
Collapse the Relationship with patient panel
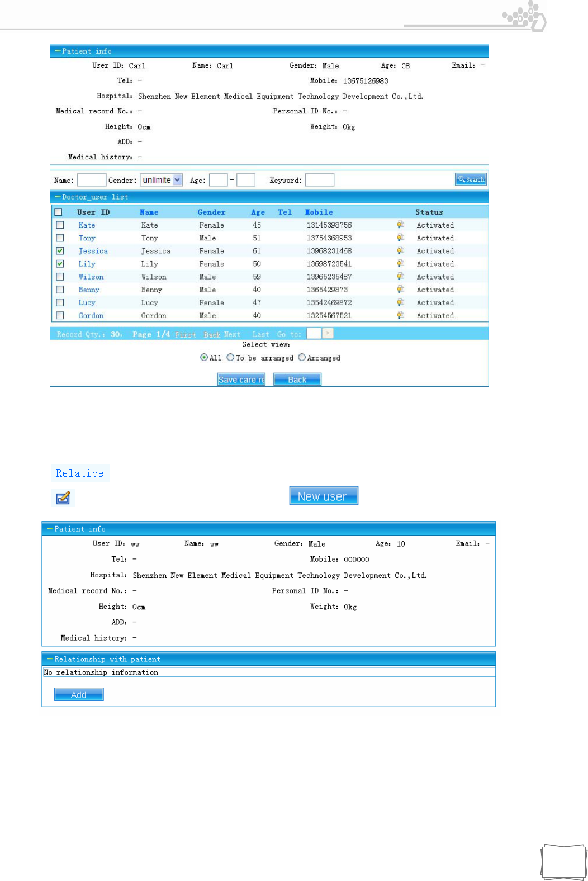[50, 659]
